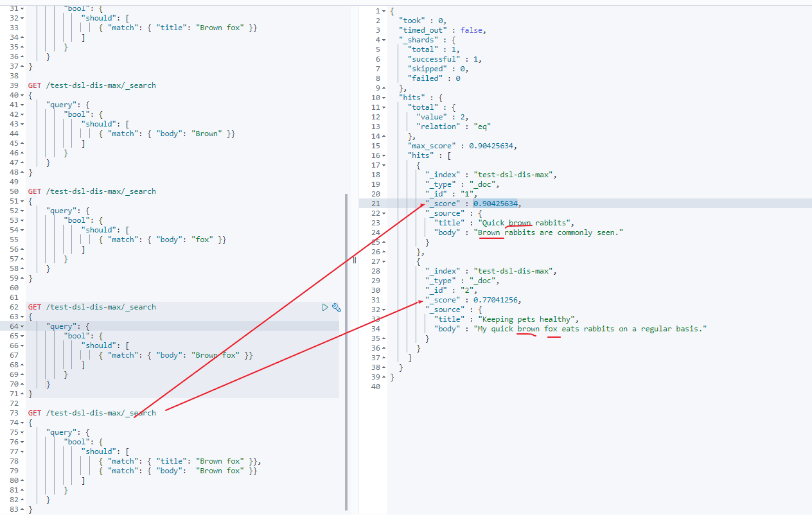812x515 pixels.
Task: Place cursor on the GET request at line 39
Action: (91, 85)
